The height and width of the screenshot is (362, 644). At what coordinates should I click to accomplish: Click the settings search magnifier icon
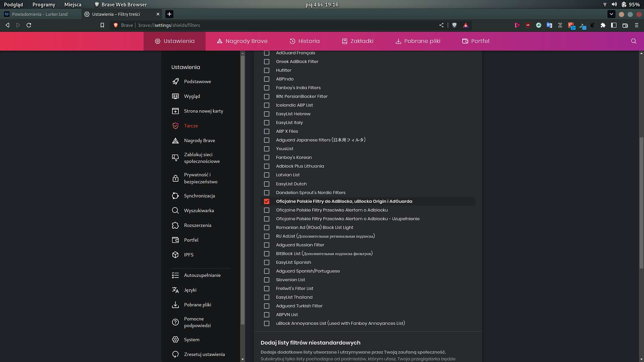click(634, 41)
